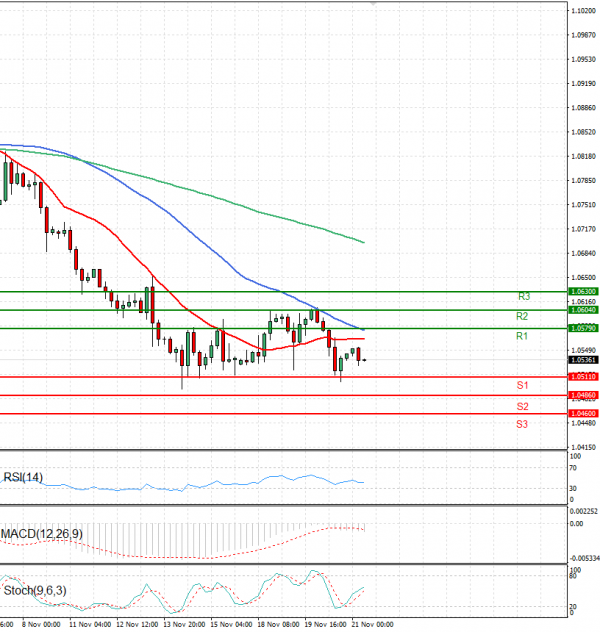Viewport: 600px width, 632px height.
Task: Select the 1.06300 price tag
Action: (x=583, y=291)
